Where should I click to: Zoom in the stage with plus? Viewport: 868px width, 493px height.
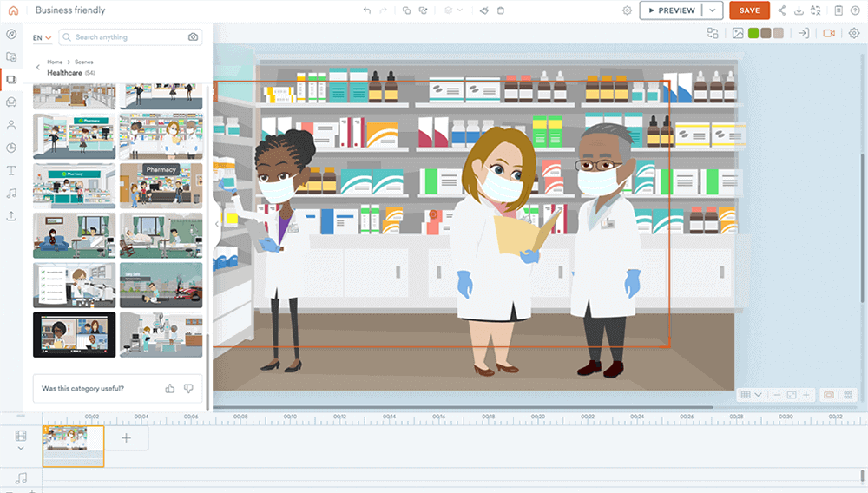coord(806,395)
